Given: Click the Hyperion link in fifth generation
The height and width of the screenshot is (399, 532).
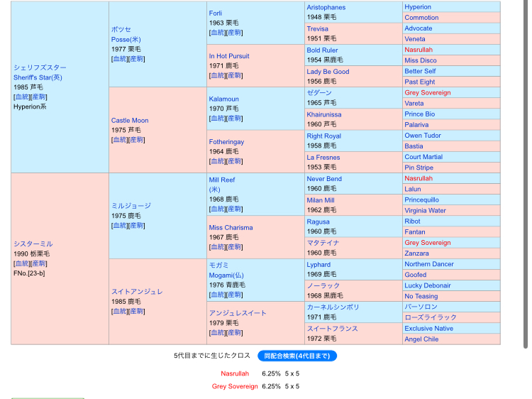Looking at the screenshot, I should [x=417, y=7].
